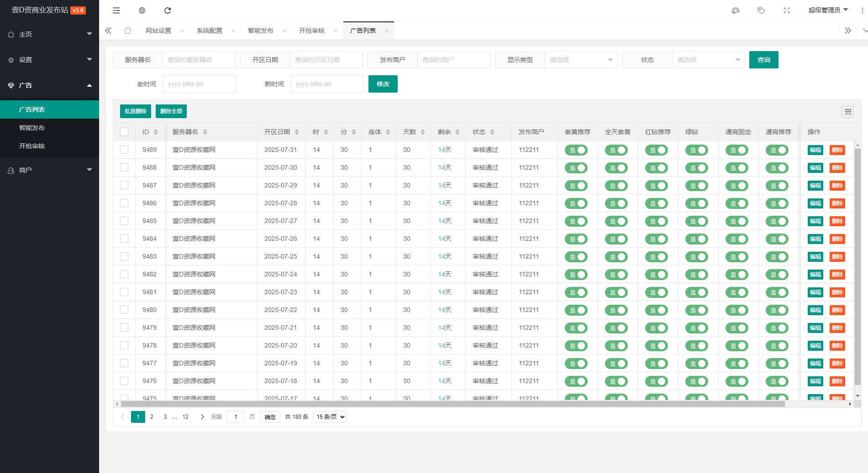Image resolution: width=868 pixels, height=473 pixels.
Task: Sort by 服务器名 column arrows
Action: [205, 132]
